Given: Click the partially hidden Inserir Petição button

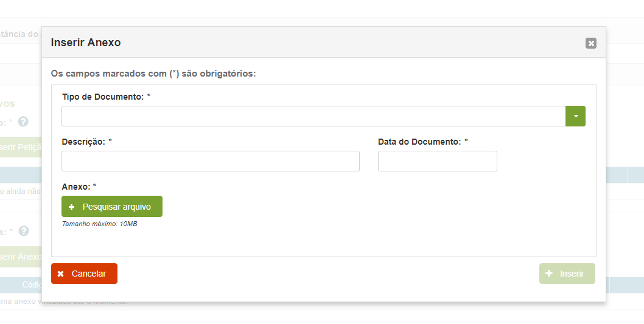Looking at the screenshot, I should pyautogui.click(x=21, y=147).
